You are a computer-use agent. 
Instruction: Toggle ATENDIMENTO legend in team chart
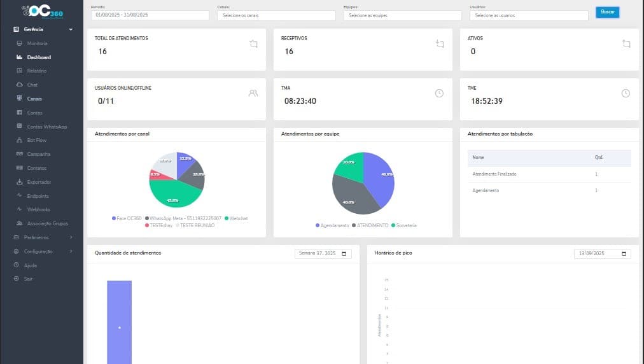[370, 225]
